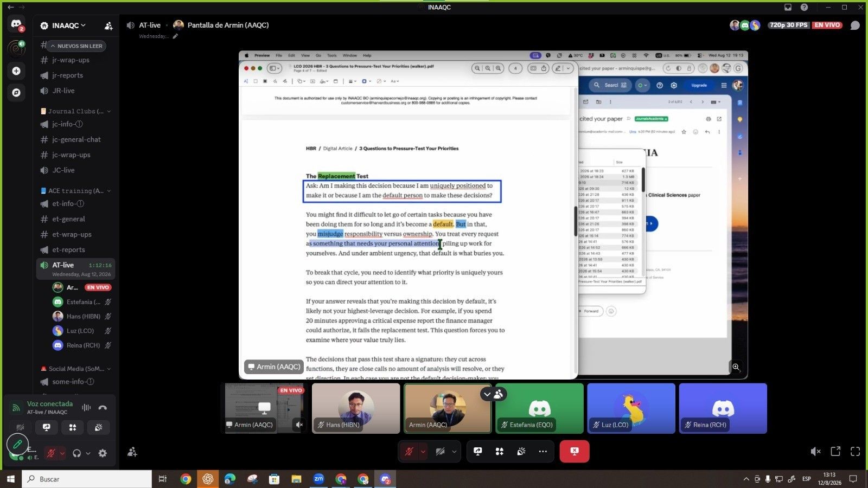The height and width of the screenshot is (488, 868).
Task: Open soundboard from bottom call controls
Action: point(521,451)
